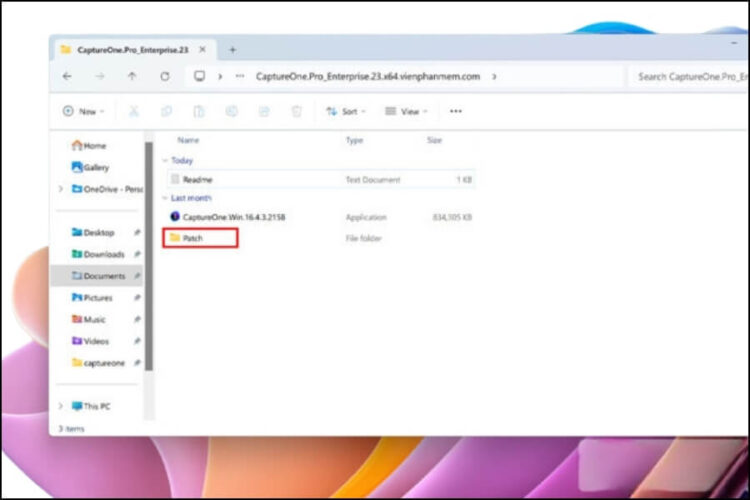Go up one folder level

132,76
